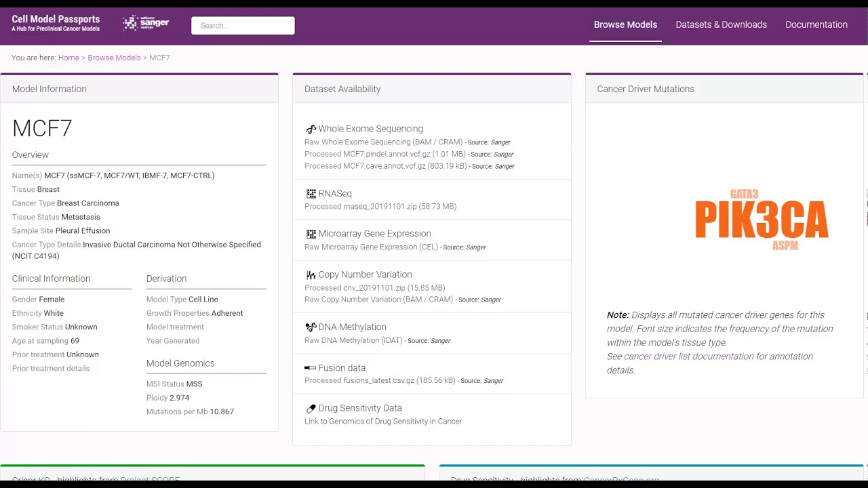
Task: Click the Age at sampling value 69
Action: (75, 341)
